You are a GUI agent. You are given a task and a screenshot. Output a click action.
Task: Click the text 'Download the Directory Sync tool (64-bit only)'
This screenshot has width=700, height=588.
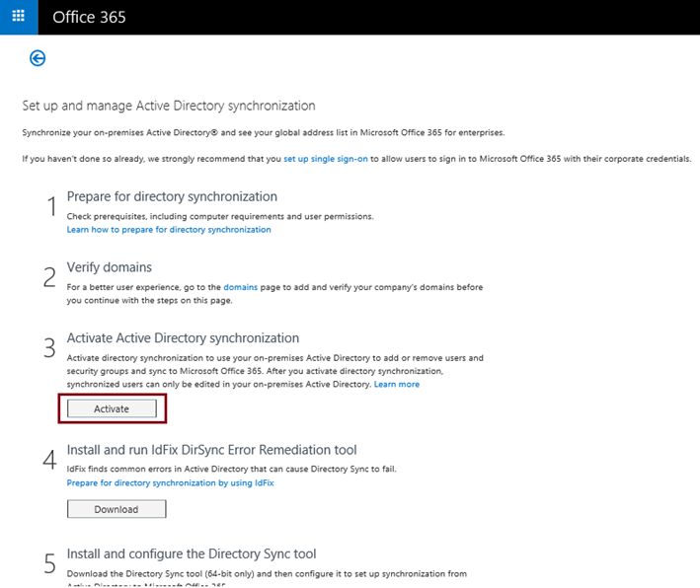(x=161, y=574)
